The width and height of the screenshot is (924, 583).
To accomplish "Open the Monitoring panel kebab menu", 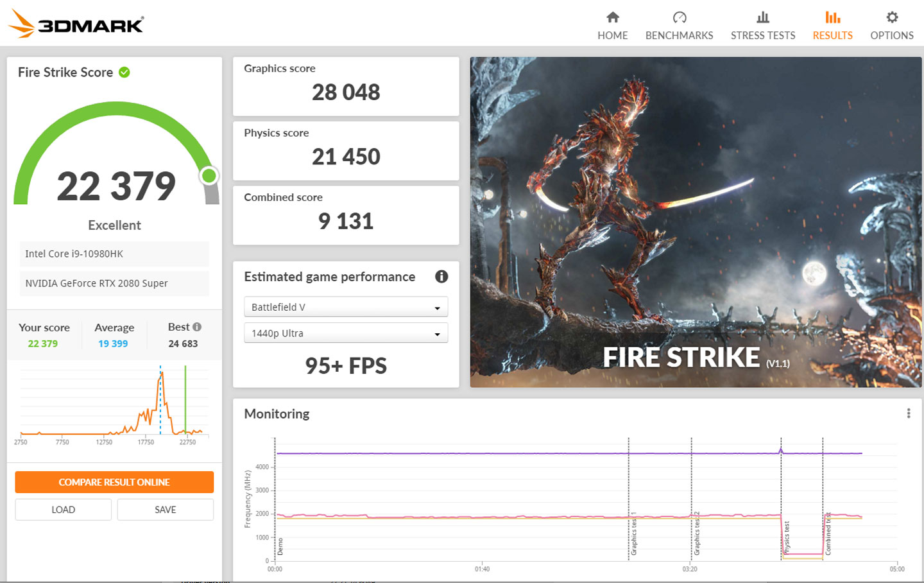I will (x=909, y=413).
